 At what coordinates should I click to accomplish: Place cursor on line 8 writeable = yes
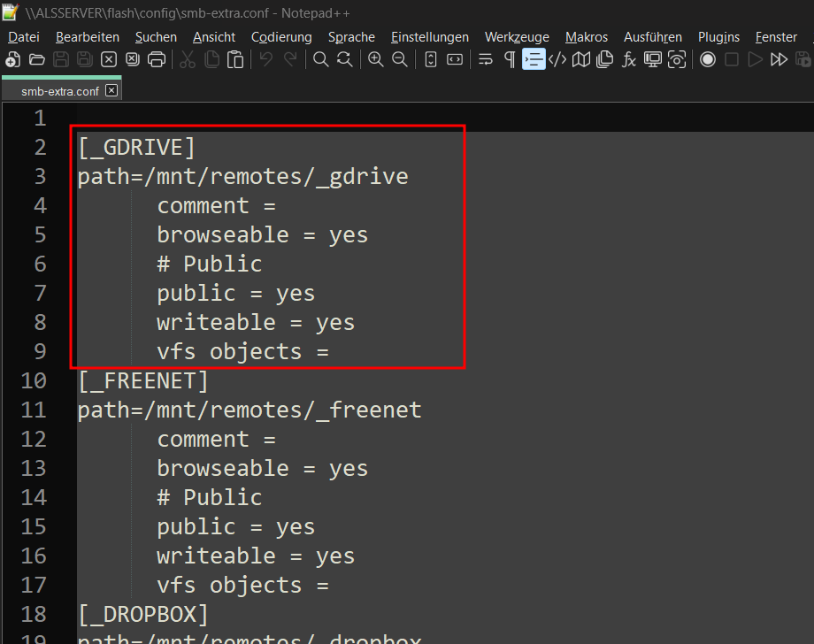click(256, 323)
